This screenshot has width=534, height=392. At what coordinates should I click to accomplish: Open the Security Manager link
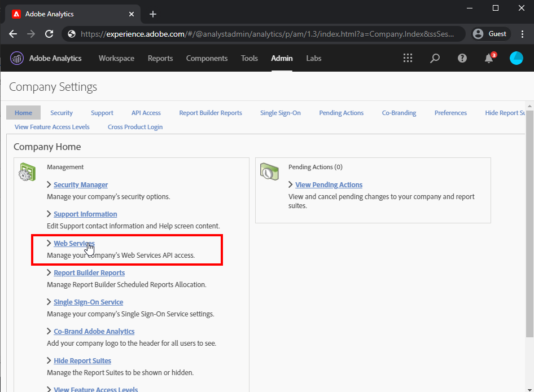tap(81, 185)
